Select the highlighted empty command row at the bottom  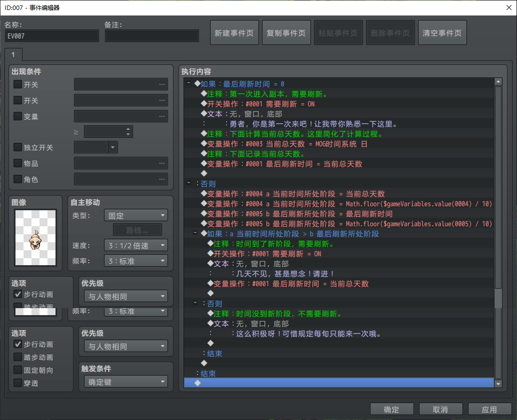click(339, 383)
